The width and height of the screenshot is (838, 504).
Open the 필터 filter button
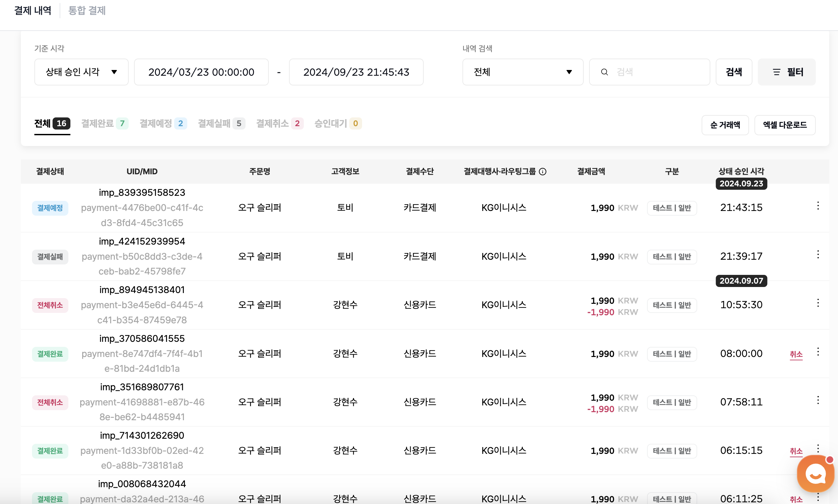pos(786,72)
